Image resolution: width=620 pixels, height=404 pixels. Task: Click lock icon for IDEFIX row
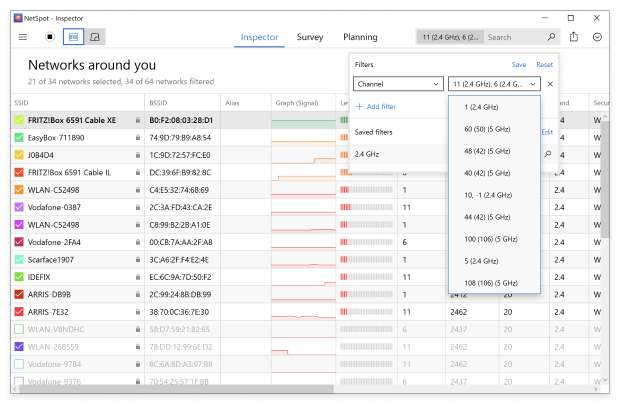click(138, 277)
